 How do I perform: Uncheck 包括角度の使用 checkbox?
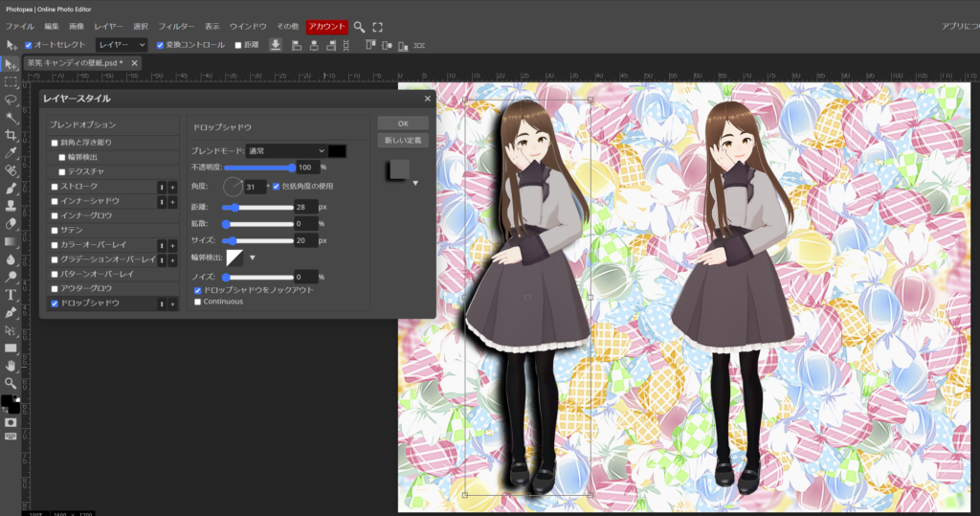pyautogui.click(x=277, y=186)
